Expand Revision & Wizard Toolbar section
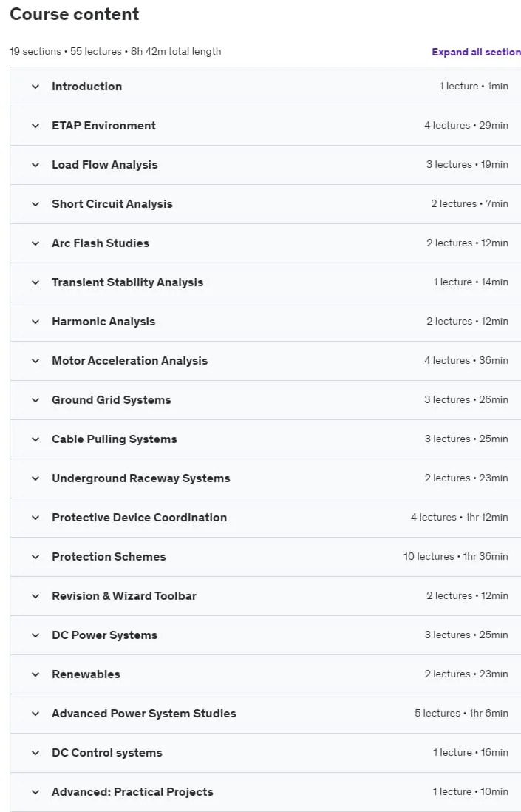The image size is (521, 812). [265, 596]
